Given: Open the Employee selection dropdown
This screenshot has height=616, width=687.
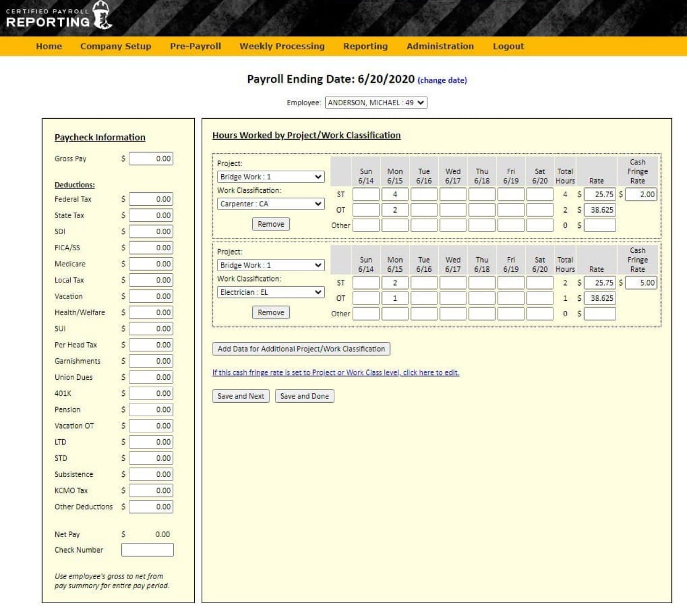Looking at the screenshot, I should point(375,103).
